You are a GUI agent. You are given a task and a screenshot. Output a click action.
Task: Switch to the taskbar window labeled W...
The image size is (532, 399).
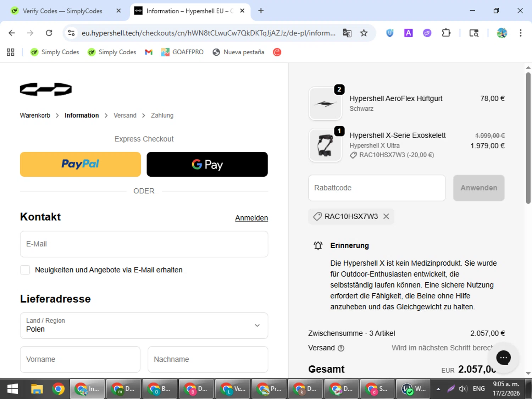point(414,389)
